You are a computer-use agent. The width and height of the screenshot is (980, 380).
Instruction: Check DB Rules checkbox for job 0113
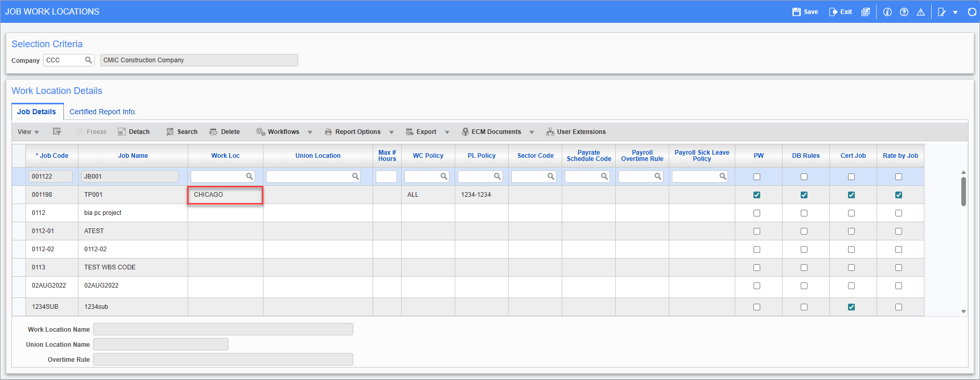click(x=804, y=268)
